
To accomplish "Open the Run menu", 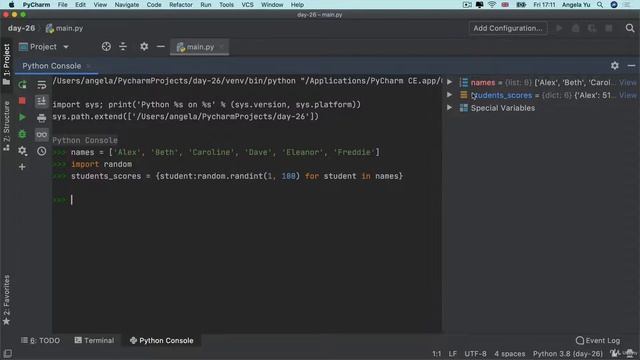I will point(206,5).
